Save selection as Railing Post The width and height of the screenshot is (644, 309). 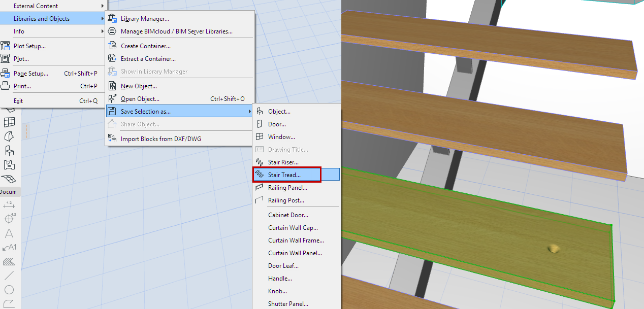click(x=296, y=200)
